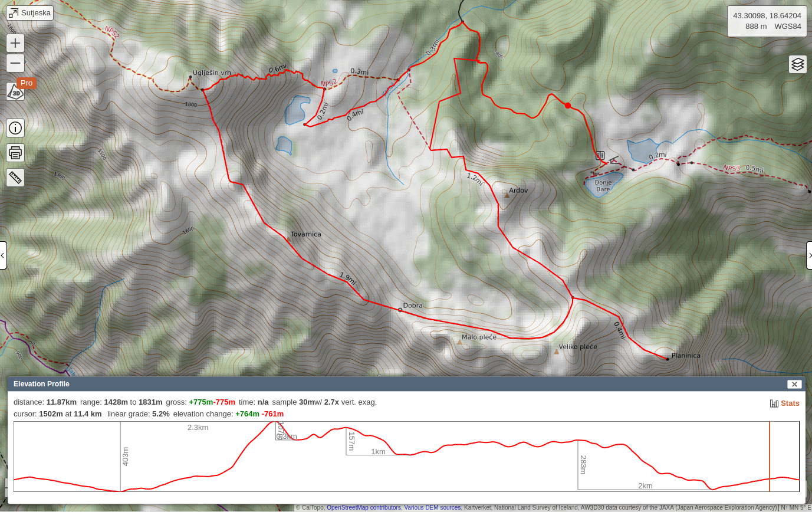
Task: Activate the 3D map view
Action: [15, 93]
